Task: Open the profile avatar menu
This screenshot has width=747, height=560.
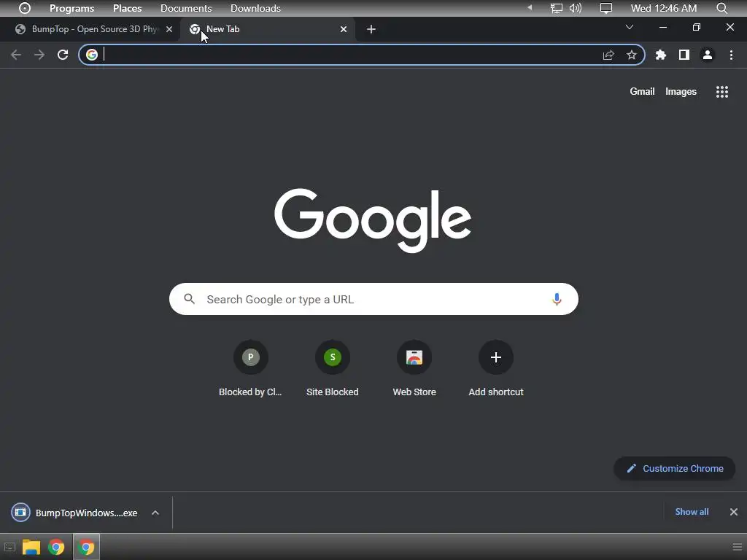Action: coord(708,55)
